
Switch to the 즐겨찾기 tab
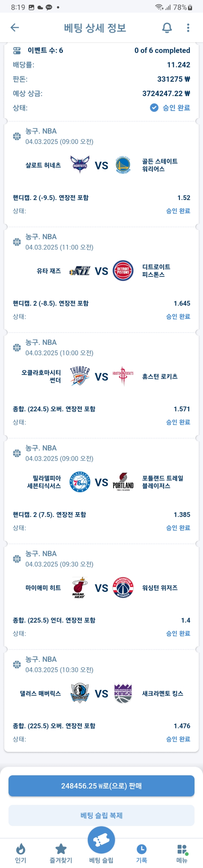[x=61, y=852]
